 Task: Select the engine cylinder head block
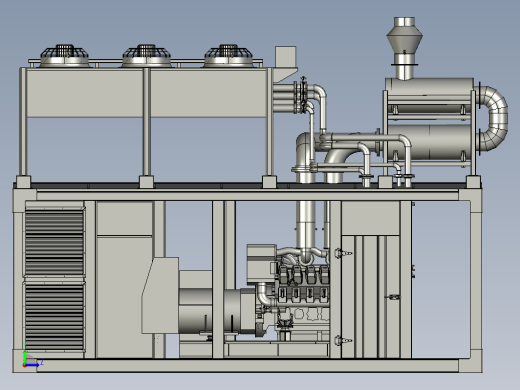tap(303, 283)
